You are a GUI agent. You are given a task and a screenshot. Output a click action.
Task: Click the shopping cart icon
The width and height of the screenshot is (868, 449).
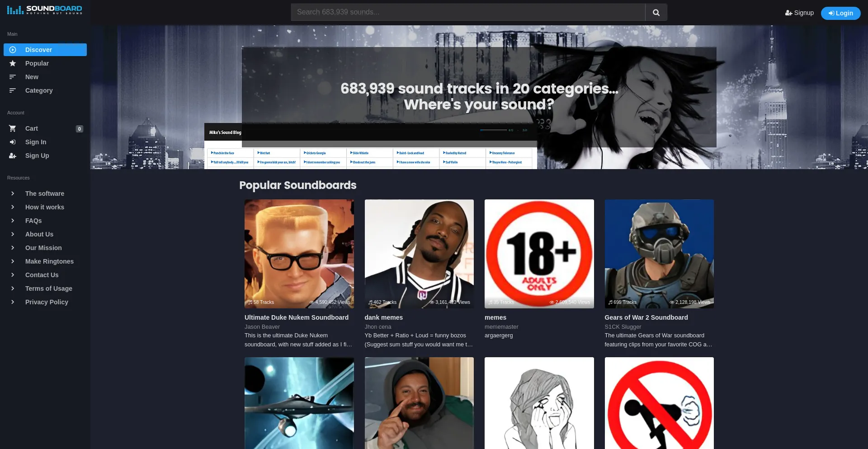[13, 128]
